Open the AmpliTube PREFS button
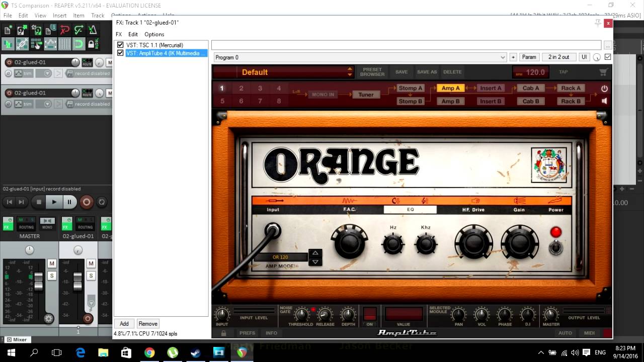Viewport: 644px width, 362px height. point(247,333)
